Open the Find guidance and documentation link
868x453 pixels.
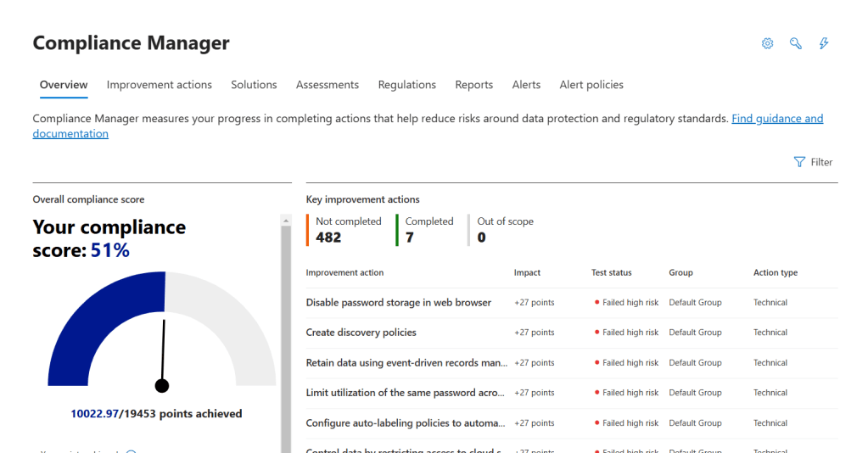[776, 119]
